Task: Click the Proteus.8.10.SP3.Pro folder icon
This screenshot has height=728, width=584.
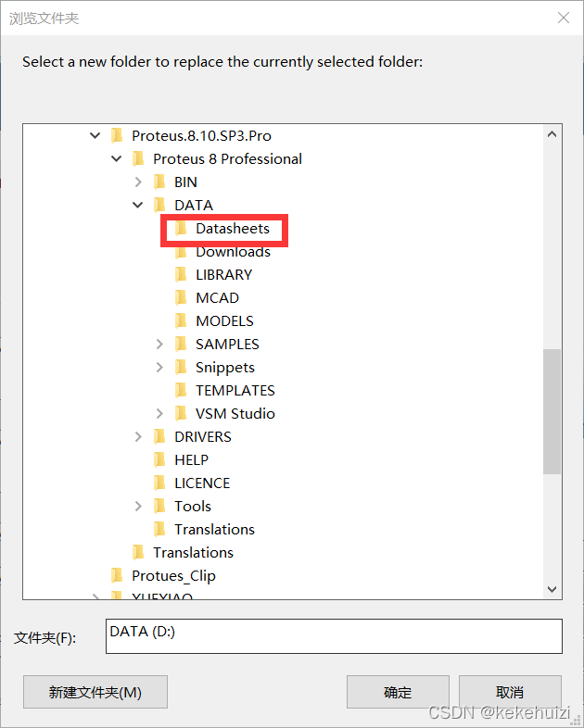Action: point(117,135)
